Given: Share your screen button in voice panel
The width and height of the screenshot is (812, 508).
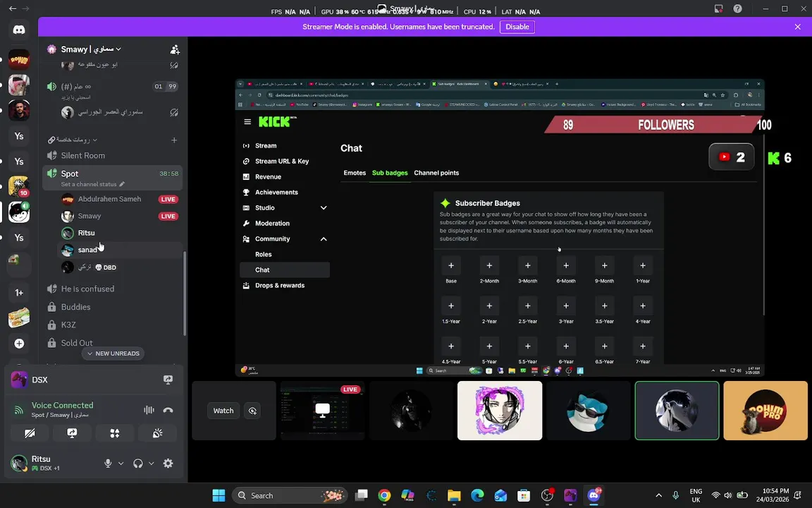Looking at the screenshot, I should tap(72, 433).
